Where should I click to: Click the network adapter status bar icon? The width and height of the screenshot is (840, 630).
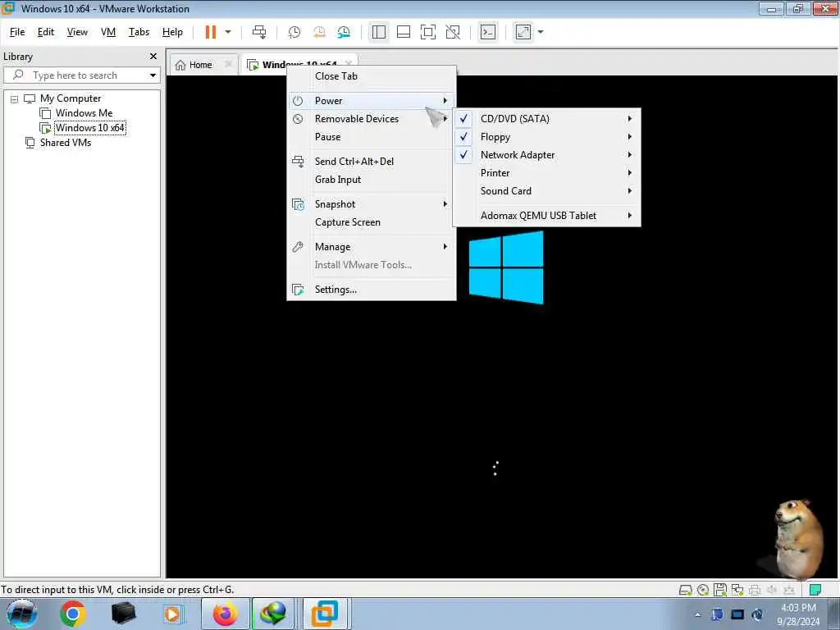[737, 590]
